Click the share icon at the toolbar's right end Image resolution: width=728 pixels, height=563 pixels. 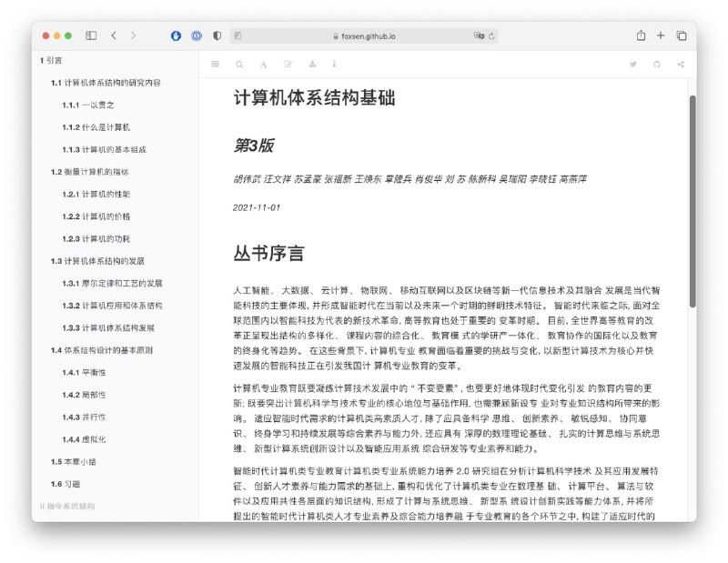tap(680, 65)
